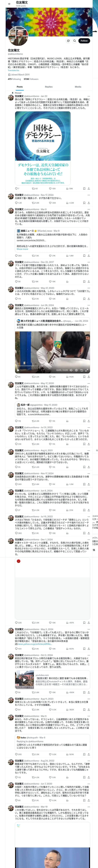Viewport: 98px width, 868px height.
Task: Switch to the Media tab
Action: (78, 87)
